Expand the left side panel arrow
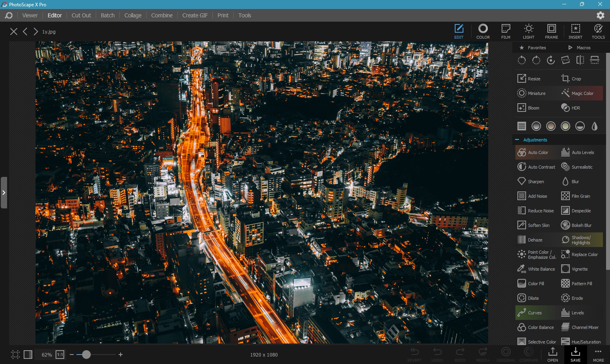Viewport: 610px width, 364px height. (4, 193)
